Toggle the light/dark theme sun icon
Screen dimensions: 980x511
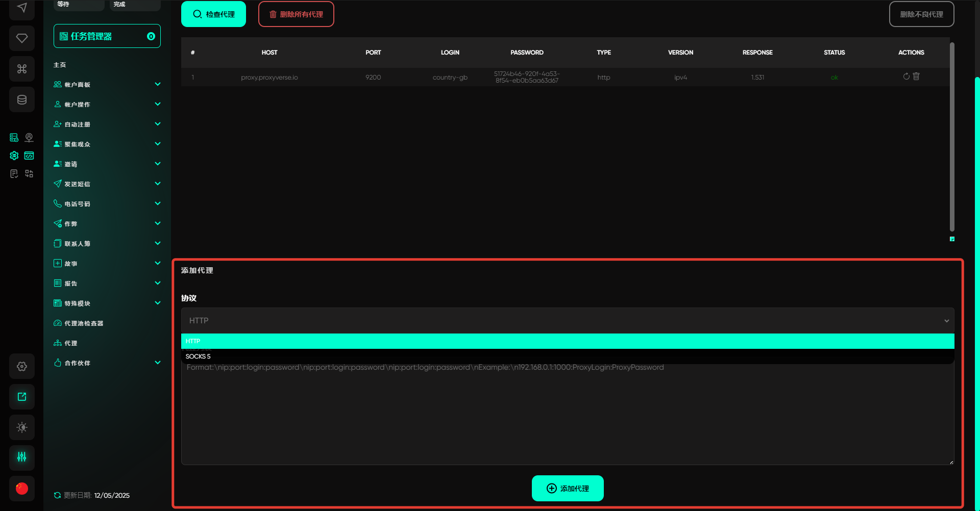click(x=22, y=427)
